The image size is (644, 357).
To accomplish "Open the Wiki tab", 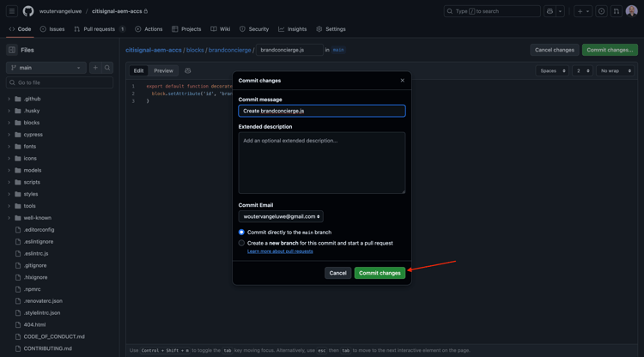I will click(x=221, y=29).
